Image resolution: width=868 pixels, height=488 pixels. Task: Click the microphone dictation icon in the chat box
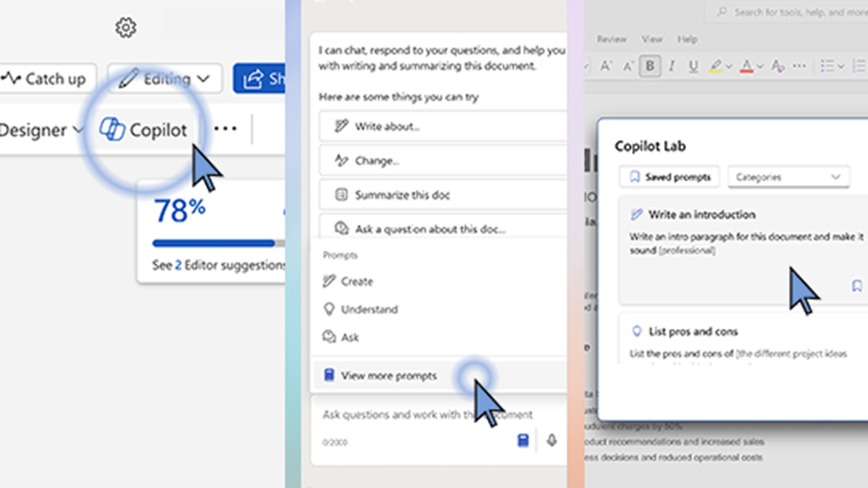(x=552, y=440)
